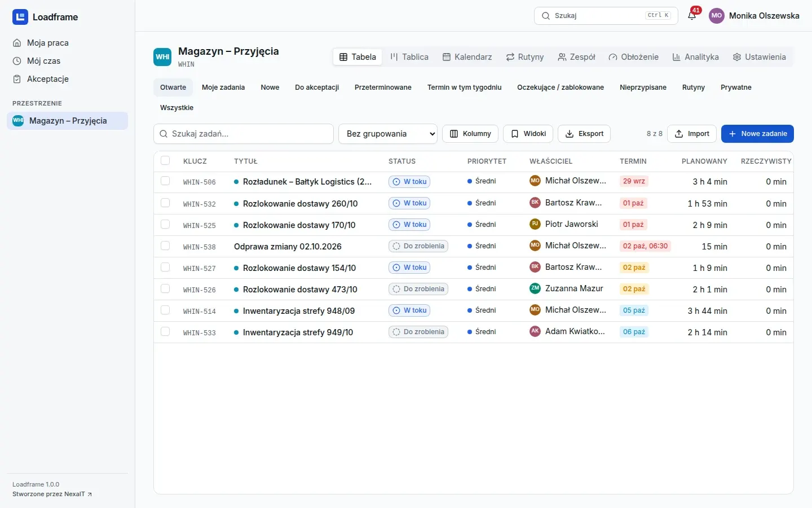Click the Eksport button
This screenshot has width=812, height=508.
584,134
